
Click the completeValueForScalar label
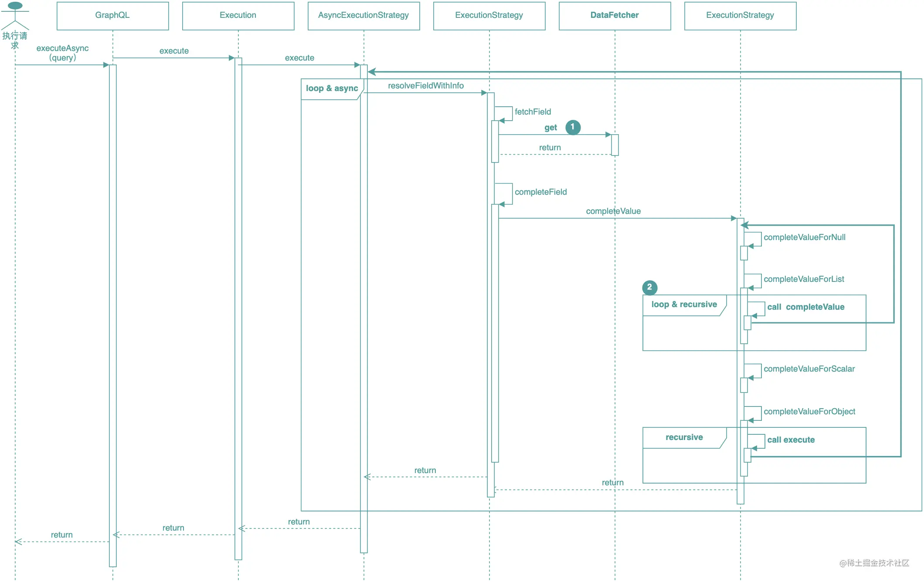(x=809, y=369)
